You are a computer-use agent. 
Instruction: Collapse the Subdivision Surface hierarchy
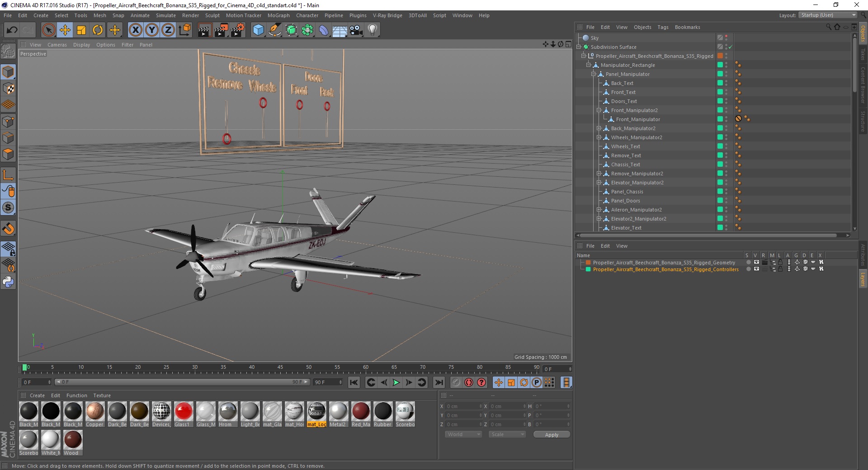578,47
